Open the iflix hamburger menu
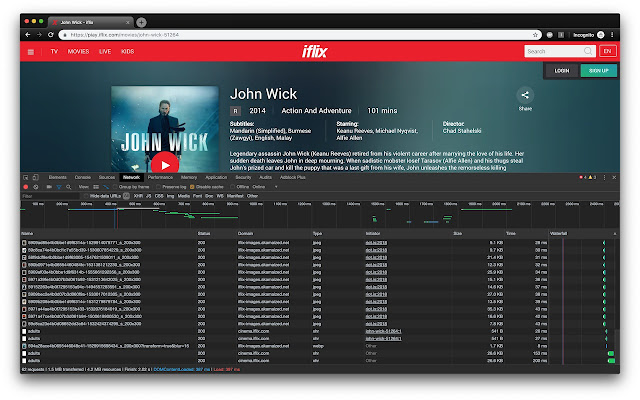 pos(31,52)
